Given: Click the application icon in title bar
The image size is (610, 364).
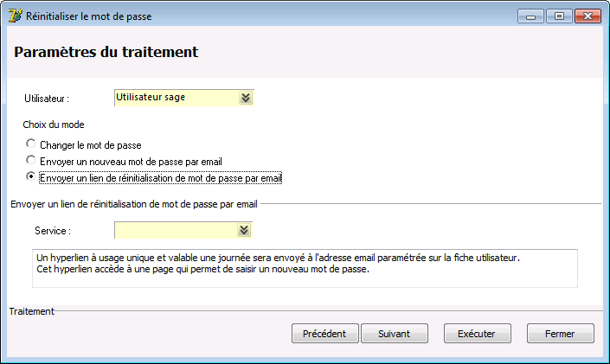Looking at the screenshot, I should click(16, 16).
